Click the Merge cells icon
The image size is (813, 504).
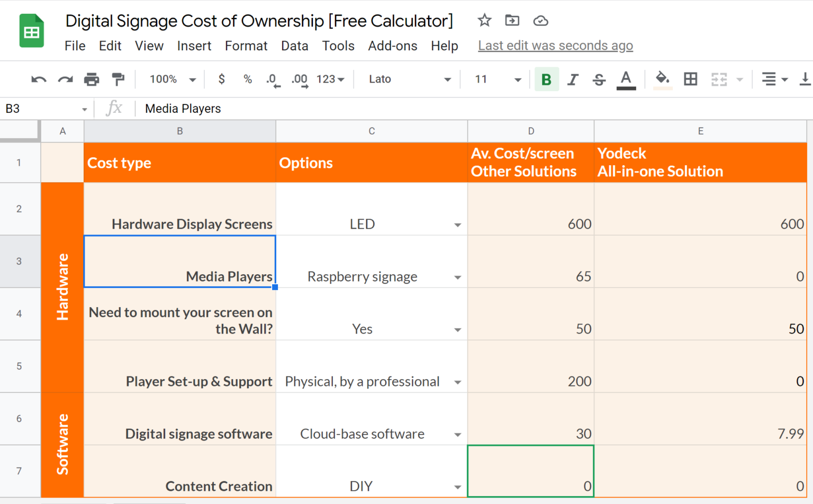pos(719,79)
